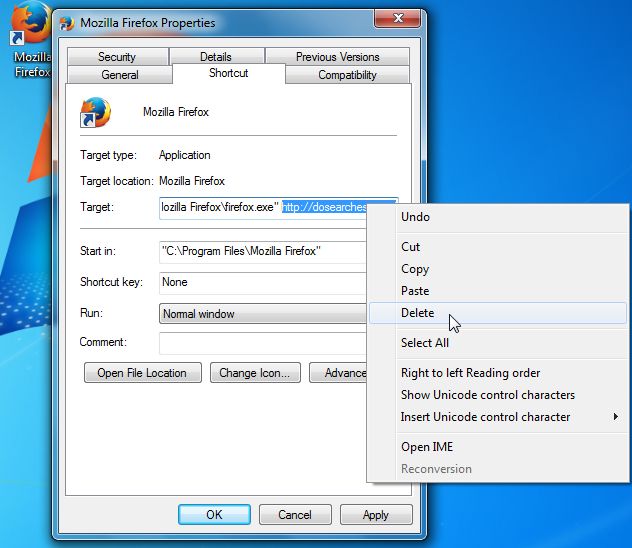Click the Apply button
Image resolution: width=632 pixels, height=548 pixels.
(x=376, y=515)
